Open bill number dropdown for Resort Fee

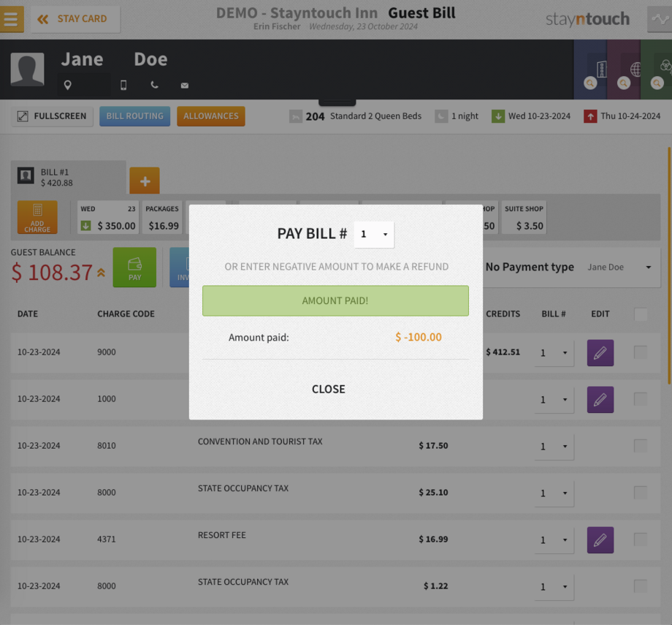tap(554, 540)
